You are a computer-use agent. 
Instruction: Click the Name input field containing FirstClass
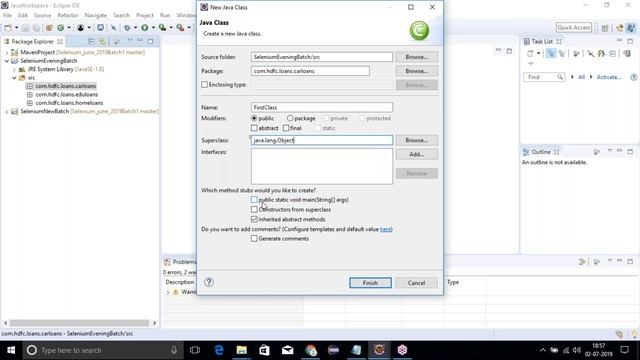(322, 107)
